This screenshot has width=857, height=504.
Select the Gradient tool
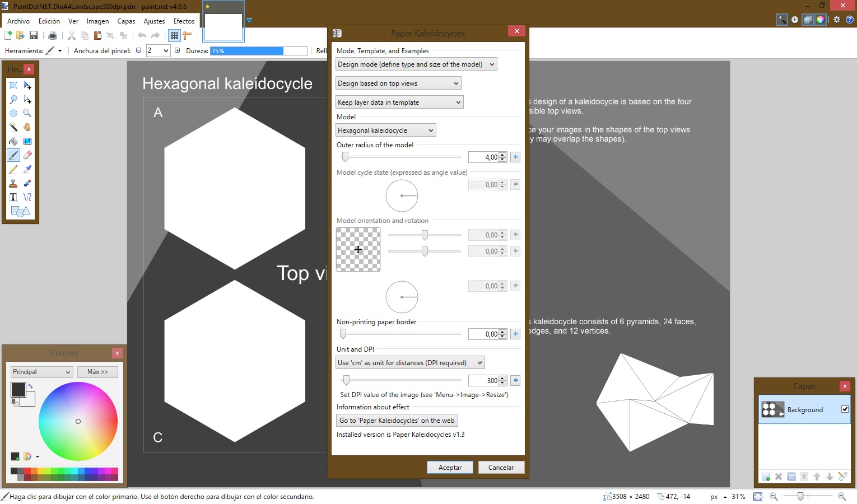pos(27,141)
